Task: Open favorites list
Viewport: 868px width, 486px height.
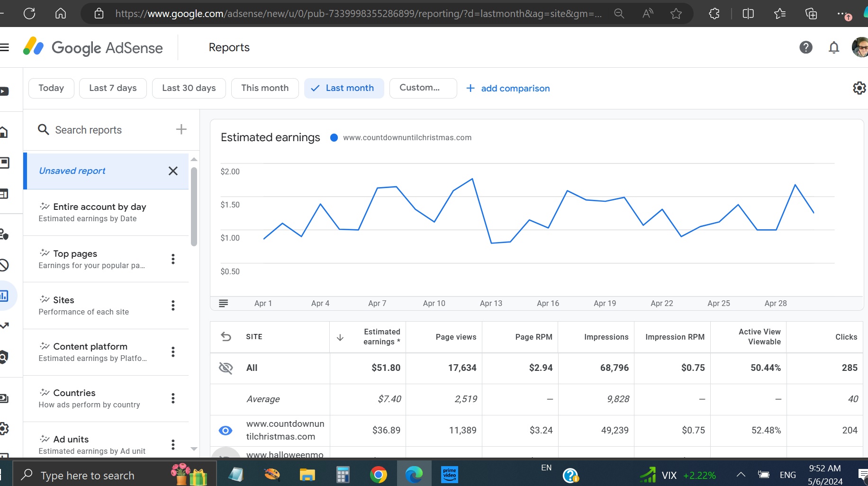Action: point(780,13)
